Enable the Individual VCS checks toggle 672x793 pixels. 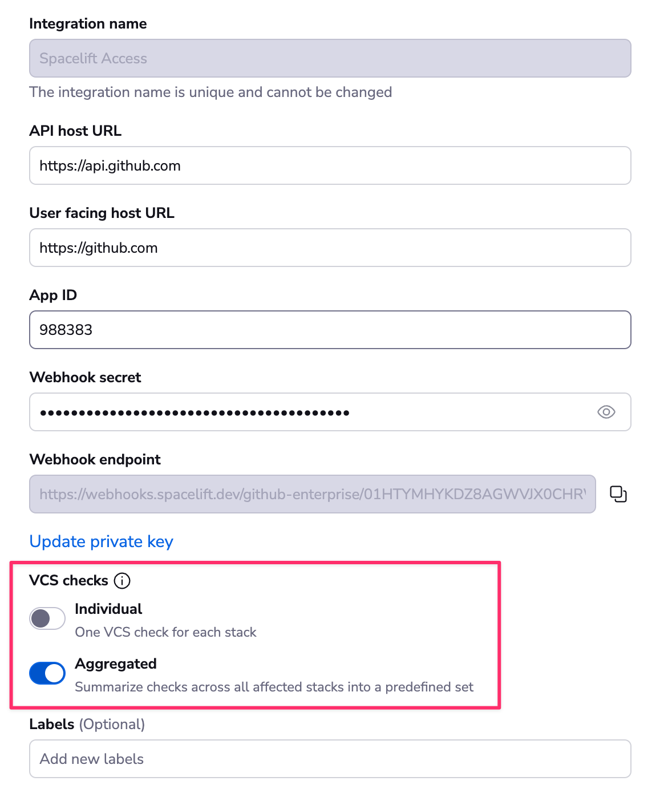coord(47,618)
